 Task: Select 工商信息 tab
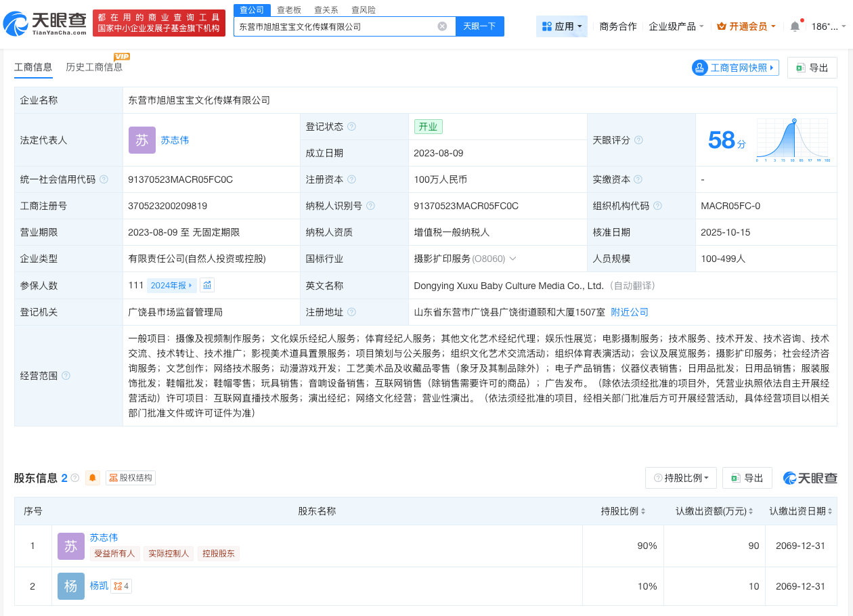tap(33, 67)
